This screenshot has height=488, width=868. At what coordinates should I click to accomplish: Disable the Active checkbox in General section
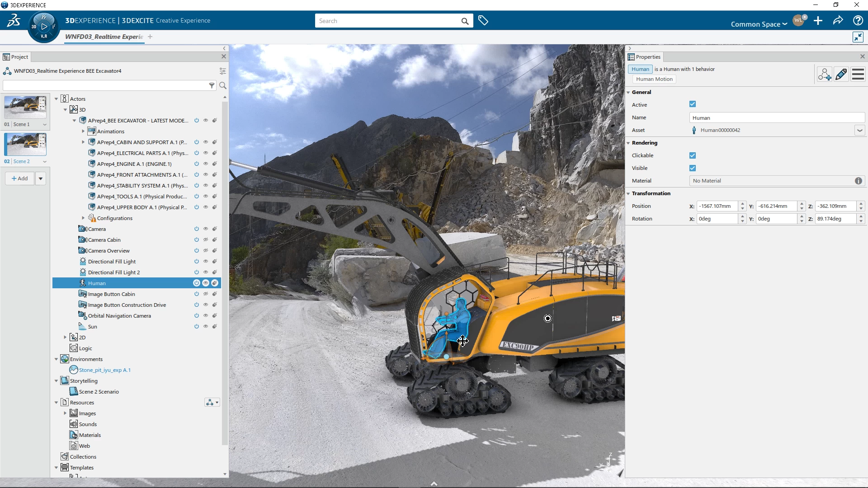(x=693, y=103)
